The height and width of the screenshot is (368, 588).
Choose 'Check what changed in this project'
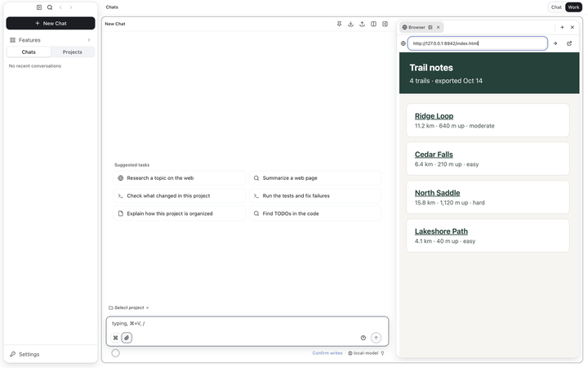(179, 195)
